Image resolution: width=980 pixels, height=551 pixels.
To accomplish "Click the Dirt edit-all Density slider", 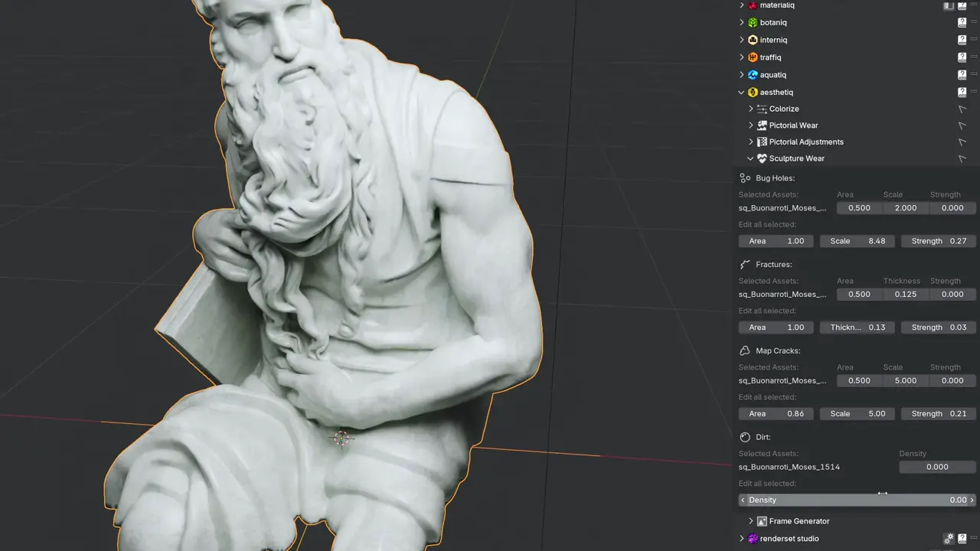I will click(x=857, y=500).
